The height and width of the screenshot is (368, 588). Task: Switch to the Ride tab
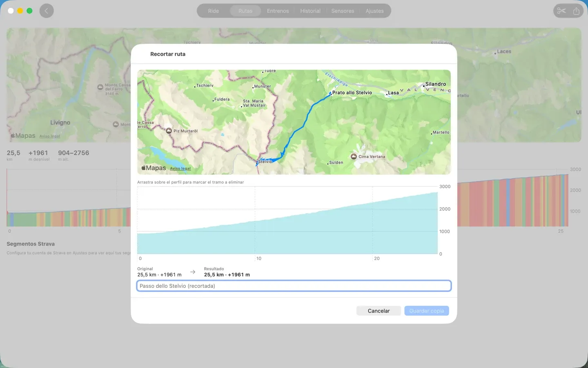pos(213,11)
